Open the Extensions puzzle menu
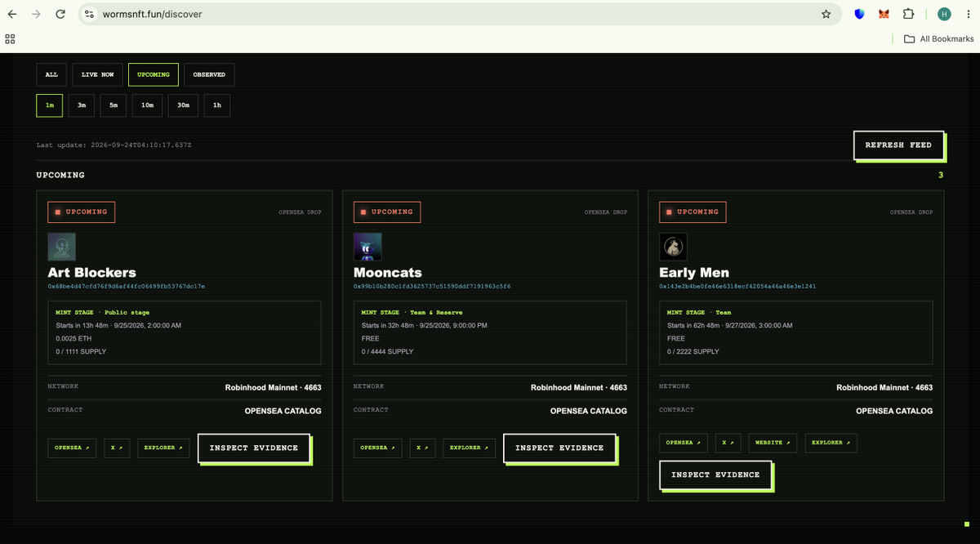The height and width of the screenshot is (544, 980). (908, 14)
